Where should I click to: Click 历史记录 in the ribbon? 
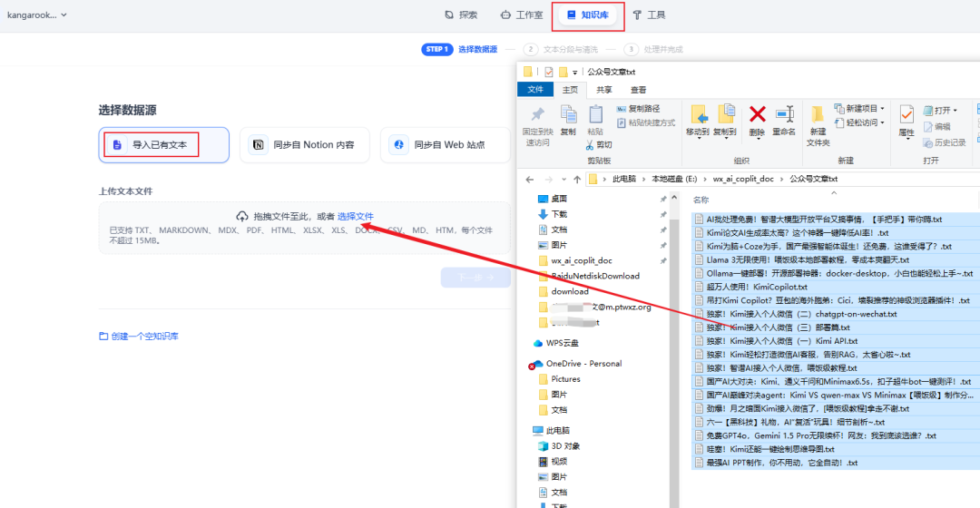click(x=945, y=143)
